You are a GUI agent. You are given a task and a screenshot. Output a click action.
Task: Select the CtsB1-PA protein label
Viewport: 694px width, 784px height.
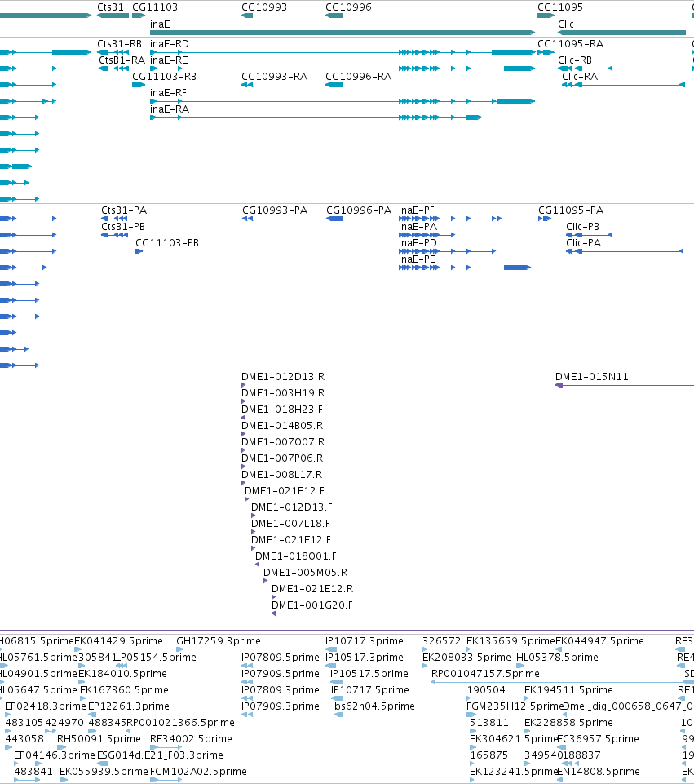coord(124,210)
